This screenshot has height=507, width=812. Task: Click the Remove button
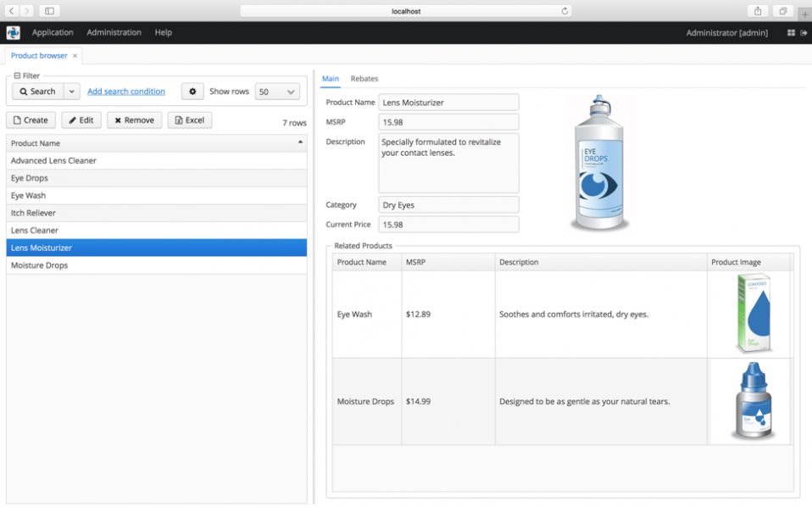point(134,120)
